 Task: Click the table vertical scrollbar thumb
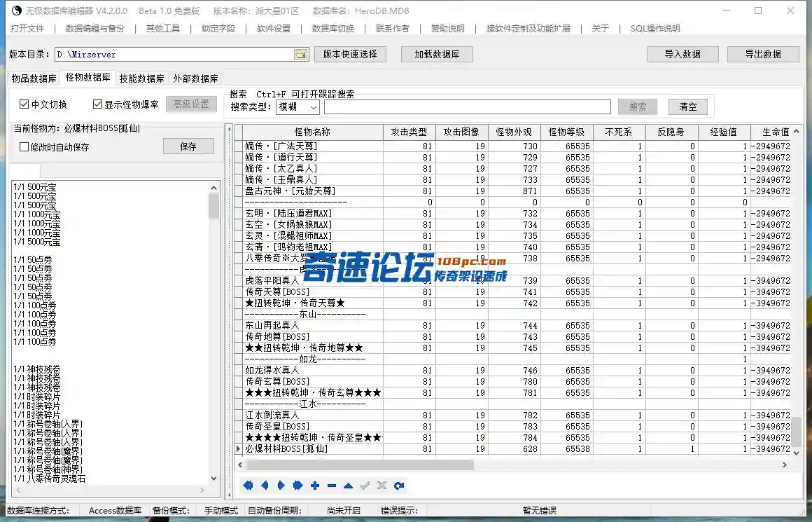(x=796, y=432)
